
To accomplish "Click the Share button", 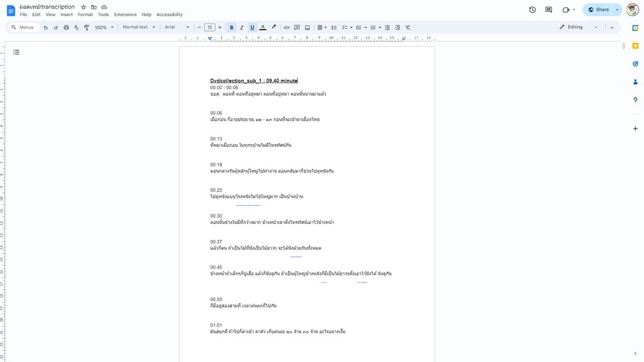I will (x=598, y=9).
